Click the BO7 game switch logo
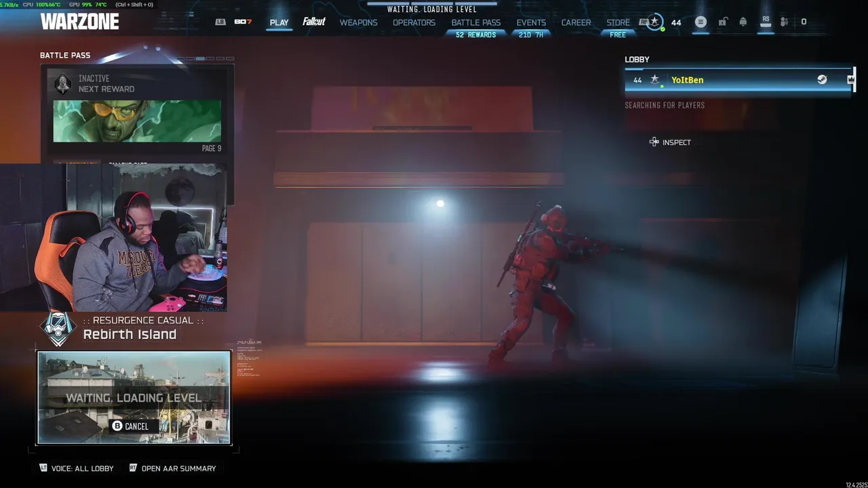Screen dimensions: 868x488 243,22
